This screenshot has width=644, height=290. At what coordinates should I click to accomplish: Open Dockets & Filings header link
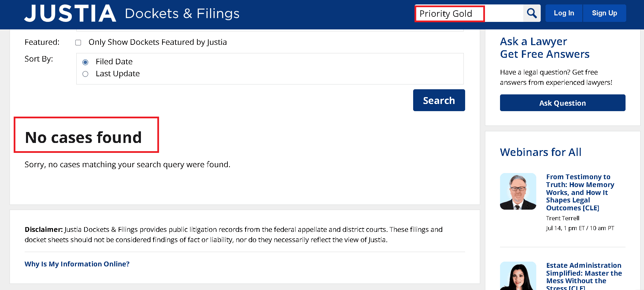(182, 14)
